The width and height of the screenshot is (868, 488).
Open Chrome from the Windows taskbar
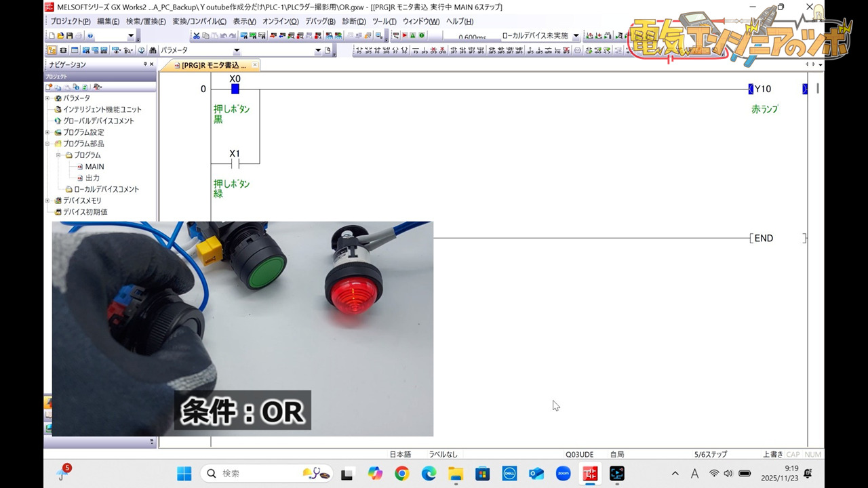click(x=401, y=474)
